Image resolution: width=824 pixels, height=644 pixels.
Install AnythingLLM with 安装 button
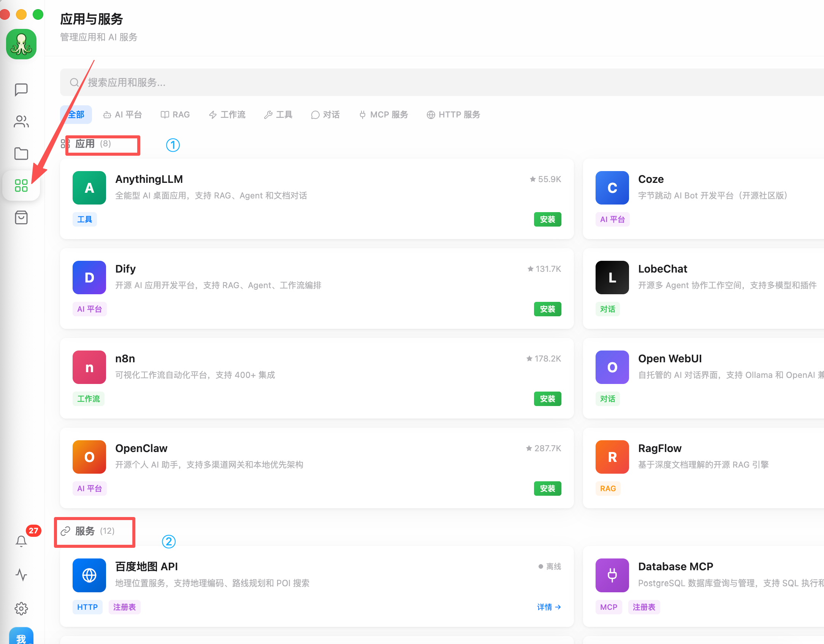pyautogui.click(x=547, y=219)
